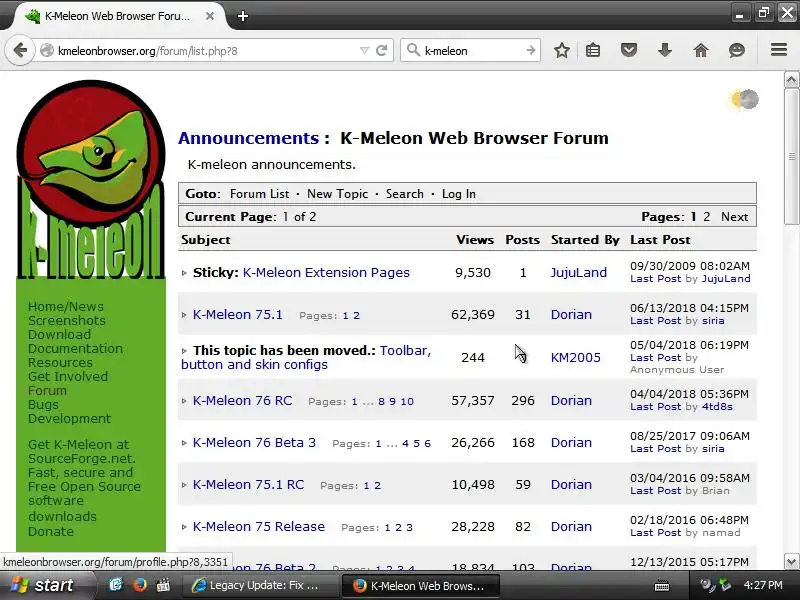Select the K-Meleon Web Browser Forum tab
The height and width of the screenshot is (600, 800).
pos(118,16)
